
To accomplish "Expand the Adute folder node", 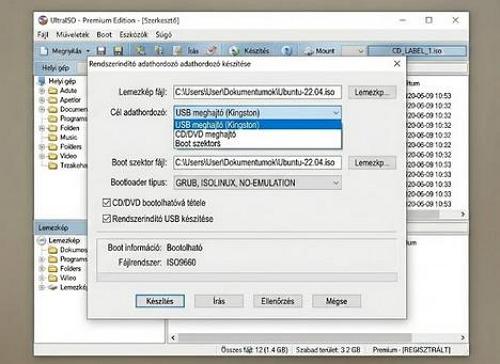I will (x=42, y=91).
